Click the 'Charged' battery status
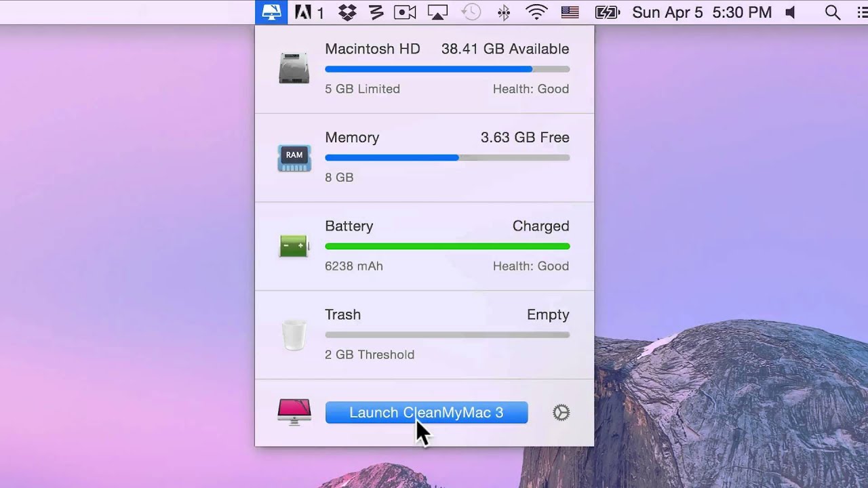This screenshot has height=488, width=868. [x=540, y=226]
